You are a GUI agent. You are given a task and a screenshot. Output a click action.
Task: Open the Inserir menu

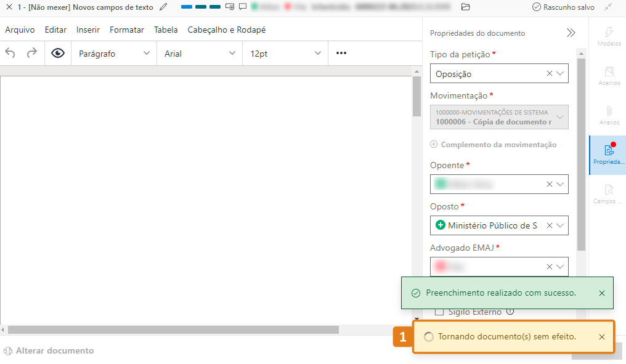[88, 30]
